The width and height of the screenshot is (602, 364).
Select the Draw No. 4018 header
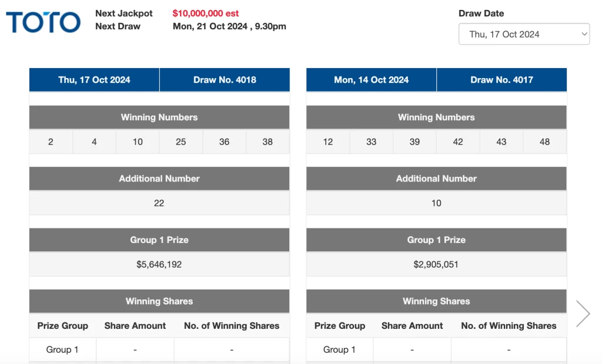225,80
